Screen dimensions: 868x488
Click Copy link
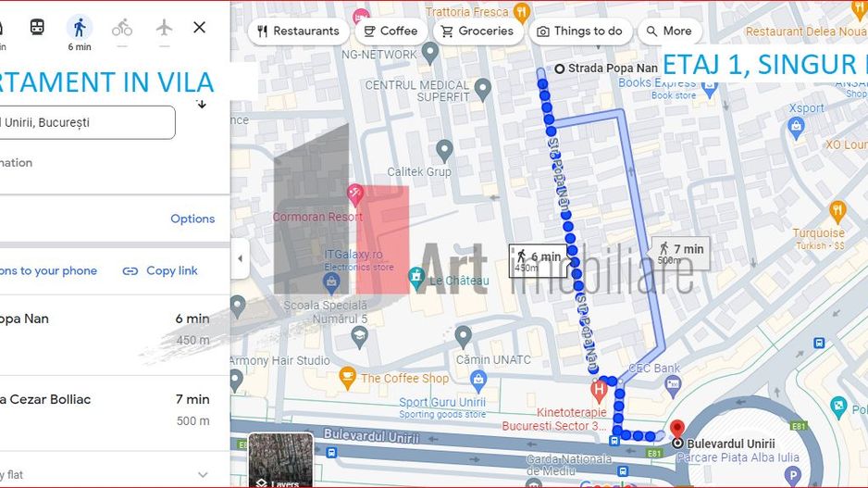tap(160, 271)
